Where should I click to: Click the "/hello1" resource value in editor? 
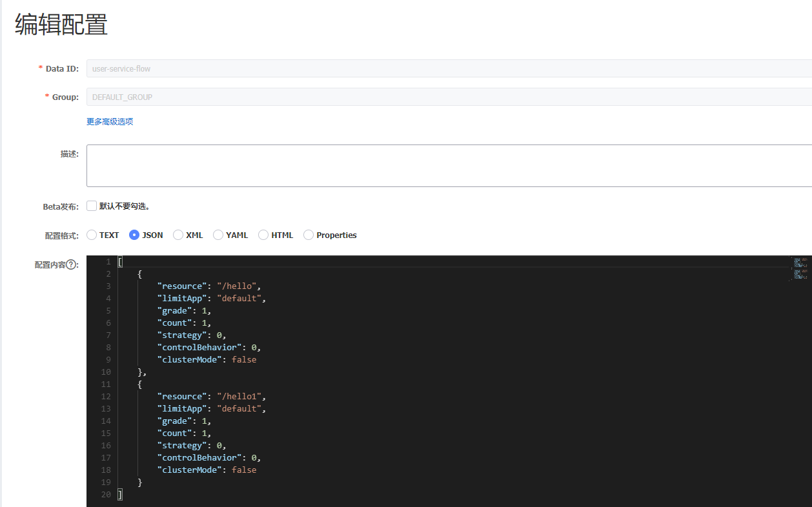[x=241, y=396]
